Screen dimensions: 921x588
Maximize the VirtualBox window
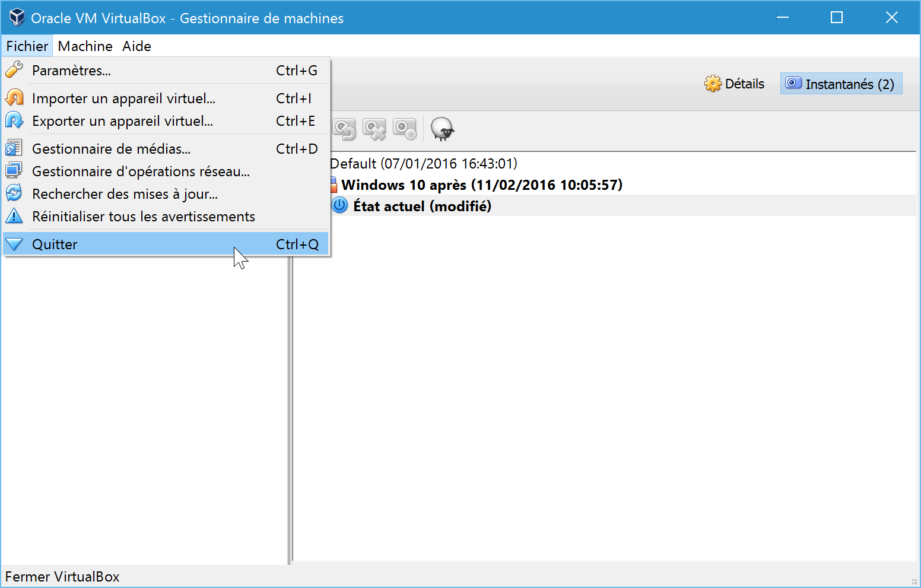click(x=837, y=17)
